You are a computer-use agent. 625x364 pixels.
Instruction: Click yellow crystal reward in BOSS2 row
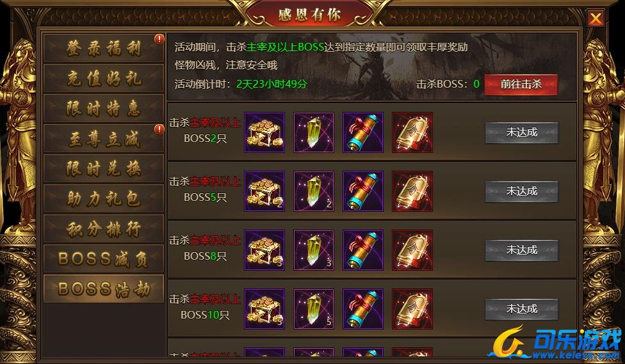pyautogui.click(x=314, y=132)
